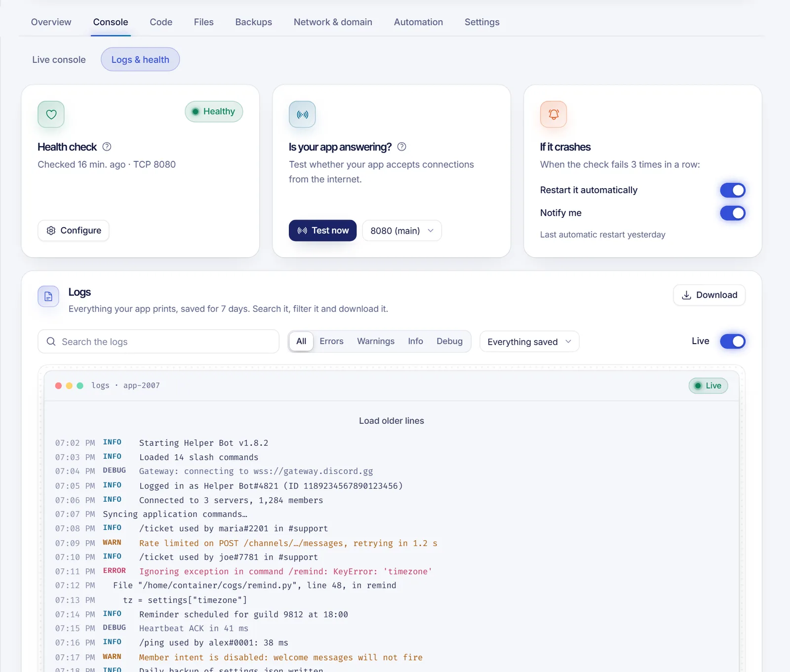Disable Restart it automatically toggle
The height and width of the screenshot is (672, 790).
(x=733, y=190)
